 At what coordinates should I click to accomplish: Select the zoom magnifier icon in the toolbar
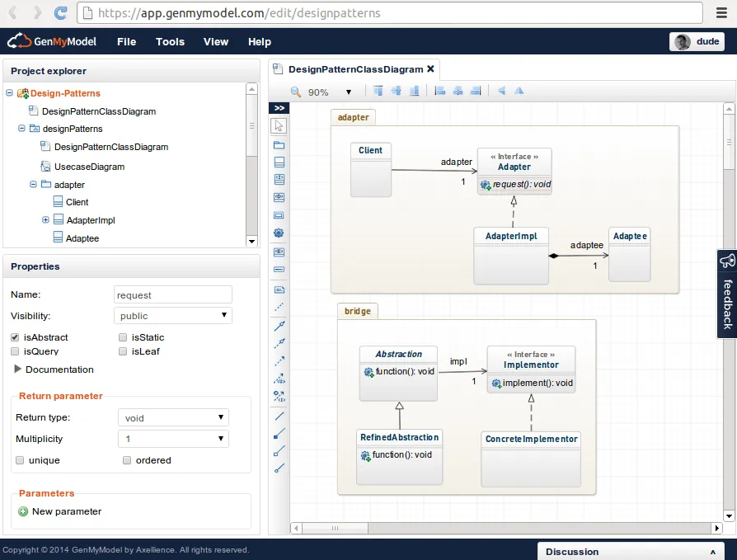tap(295, 91)
